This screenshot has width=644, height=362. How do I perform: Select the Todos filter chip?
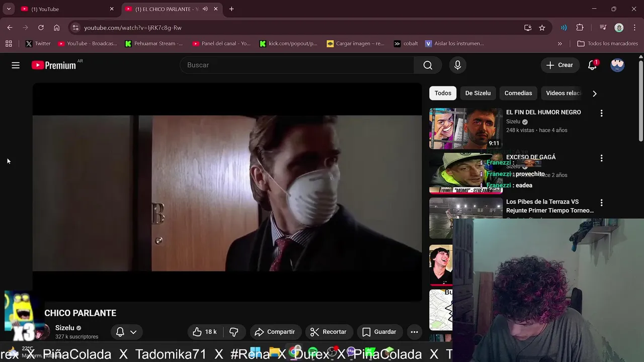443,93
